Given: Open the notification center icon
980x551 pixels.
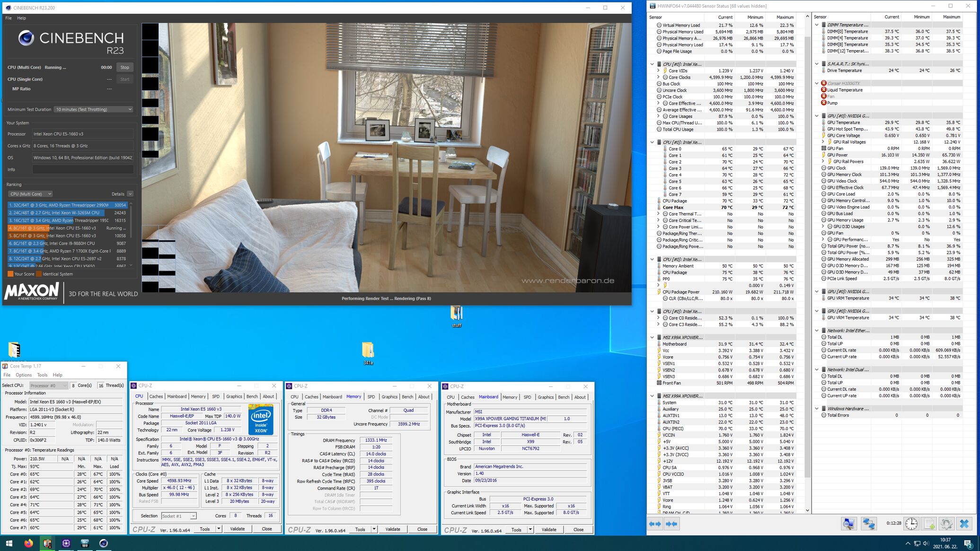Looking at the screenshot, I should [968, 543].
